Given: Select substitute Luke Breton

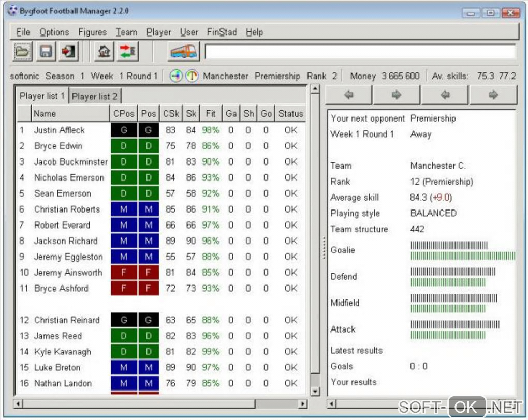Looking at the screenshot, I should [x=57, y=367].
